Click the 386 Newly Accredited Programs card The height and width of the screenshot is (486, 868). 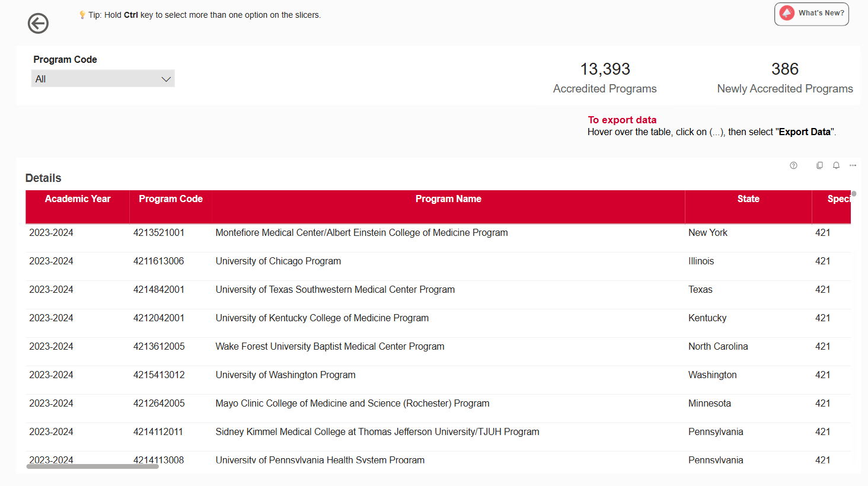pyautogui.click(x=785, y=78)
